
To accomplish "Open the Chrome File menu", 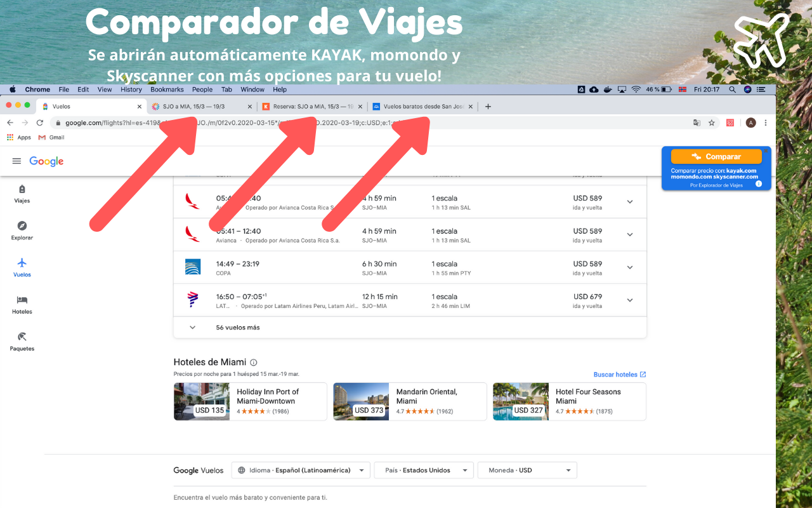I will pyautogui.click(x=64, y=90).
